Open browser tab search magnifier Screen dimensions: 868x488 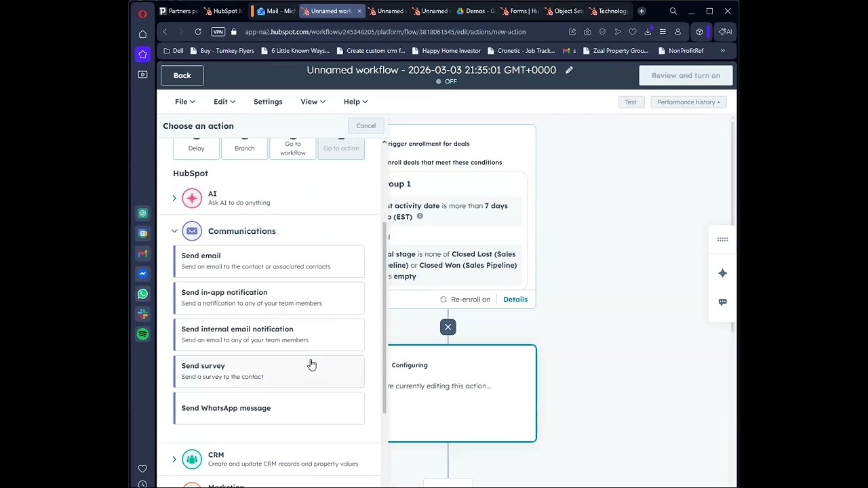(x=673, y=11)
